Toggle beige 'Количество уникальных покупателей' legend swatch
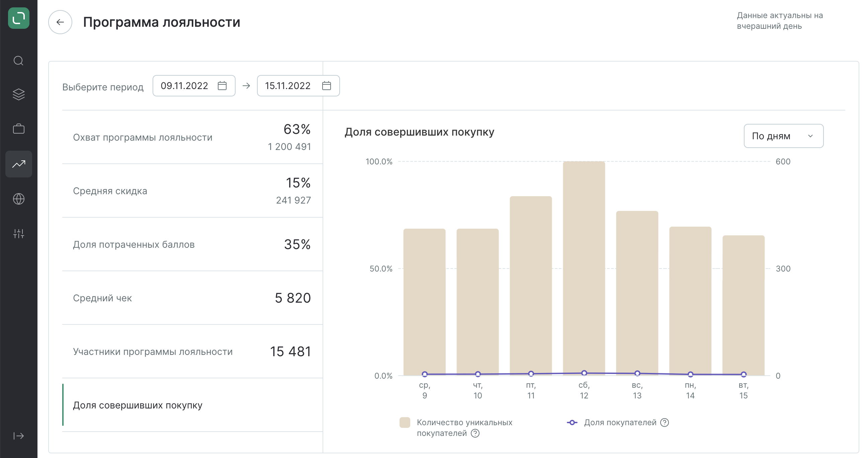This screenshot has height=458, width=868. coord(405,423)
